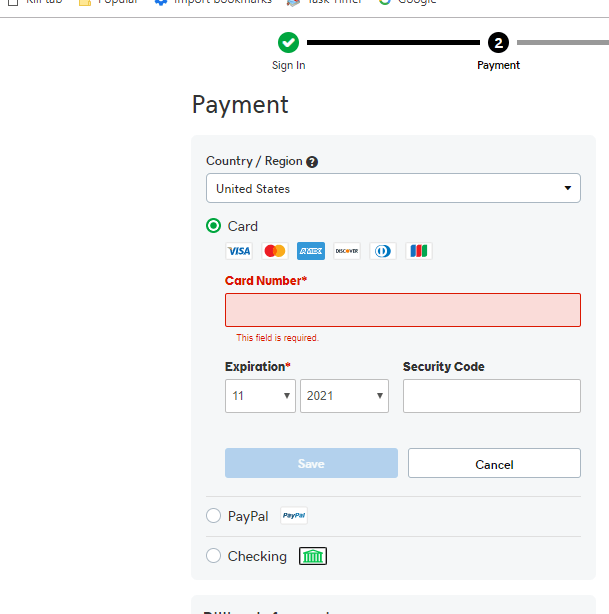Open the Popular bookmarks folder
This screenshot has height=614, width=609.
(x=108, y=2)
